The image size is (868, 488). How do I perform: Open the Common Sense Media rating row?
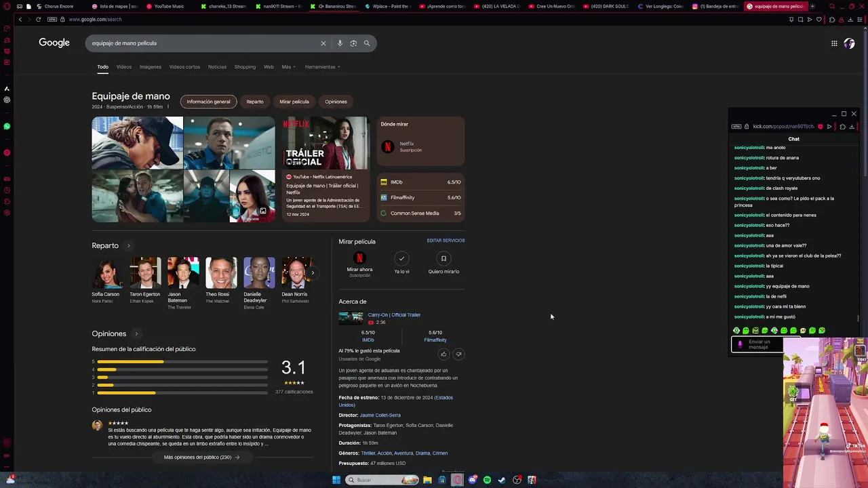pyautogui.click(x=420, y=213)
